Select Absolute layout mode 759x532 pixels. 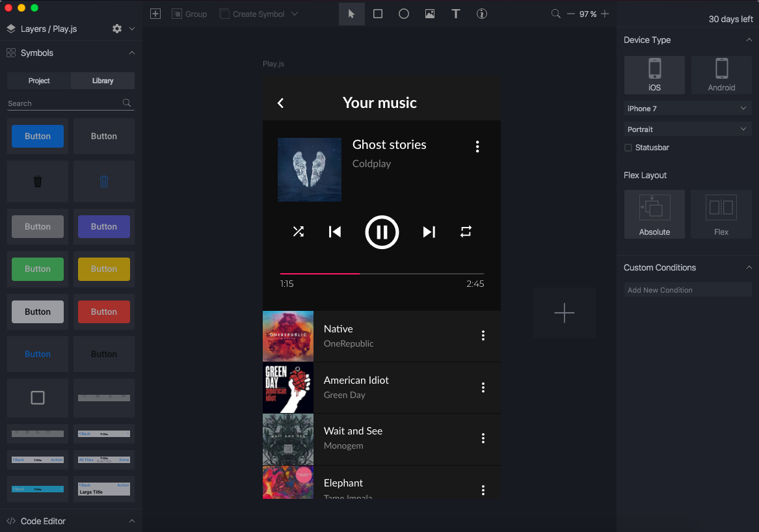[x=654, y=215]
